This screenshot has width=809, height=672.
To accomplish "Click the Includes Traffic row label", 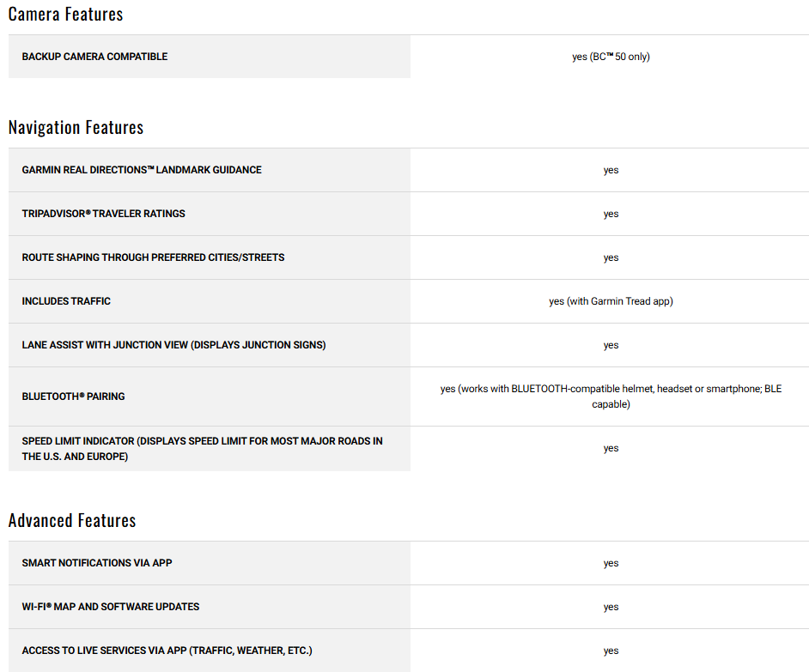I will point(66,301).
